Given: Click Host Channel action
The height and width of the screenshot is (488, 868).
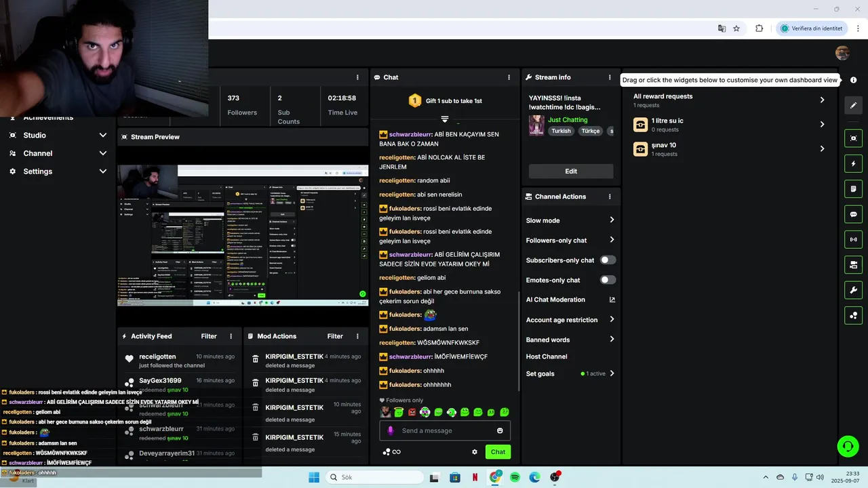Looking at the screenshot, I should (547, 357).
